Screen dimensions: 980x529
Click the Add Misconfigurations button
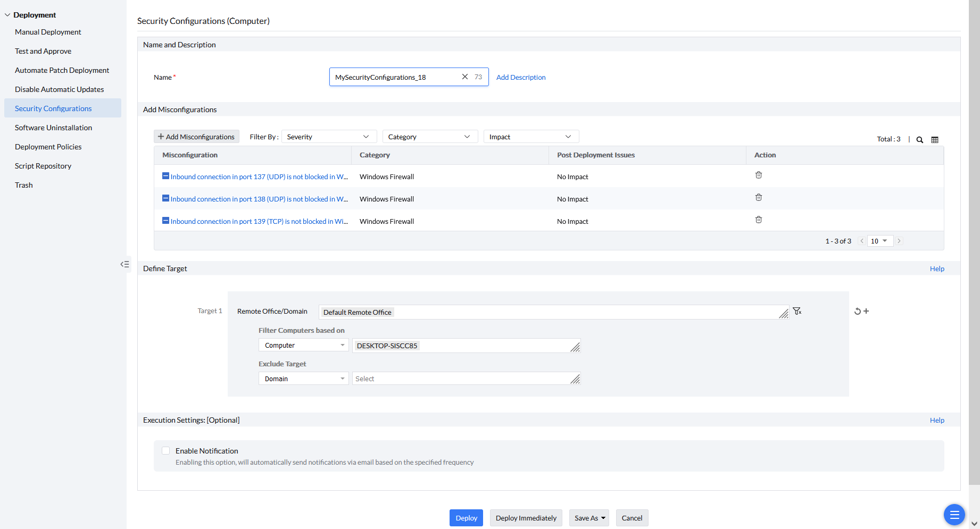point(196,137)
